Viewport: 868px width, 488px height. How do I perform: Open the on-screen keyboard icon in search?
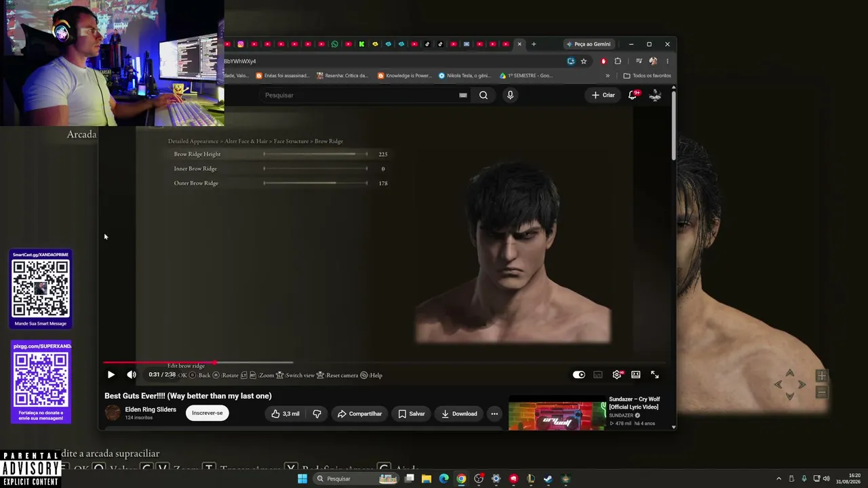pyautogui.click(x=463, y=95)
